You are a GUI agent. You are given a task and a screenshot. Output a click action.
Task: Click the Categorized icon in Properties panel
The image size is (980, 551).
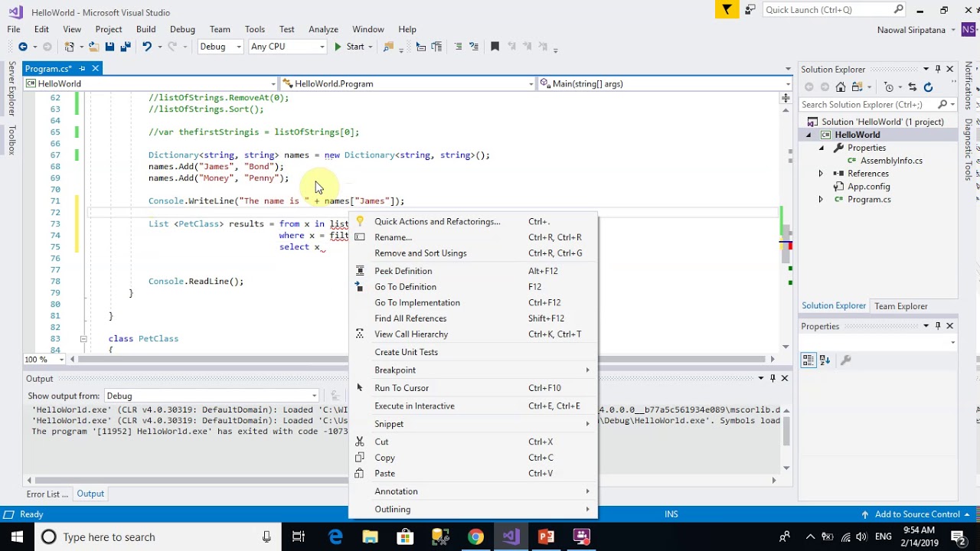(x=808, y=360)
